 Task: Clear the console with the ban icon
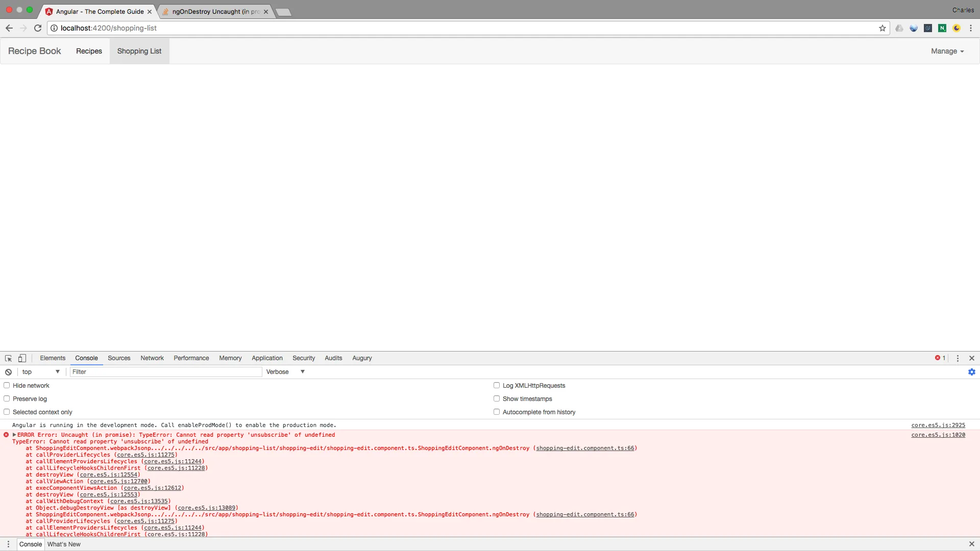8,372
